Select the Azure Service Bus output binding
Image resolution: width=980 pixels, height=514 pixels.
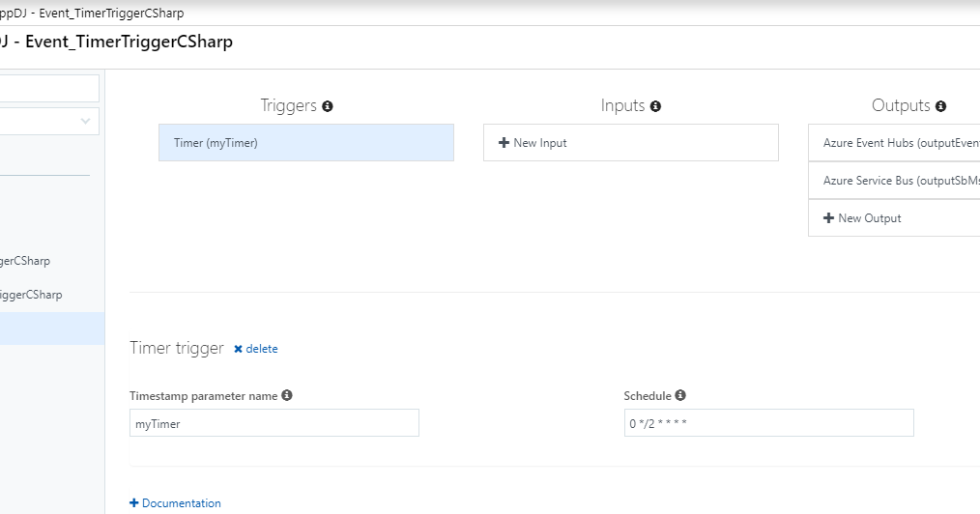point(895,181)
